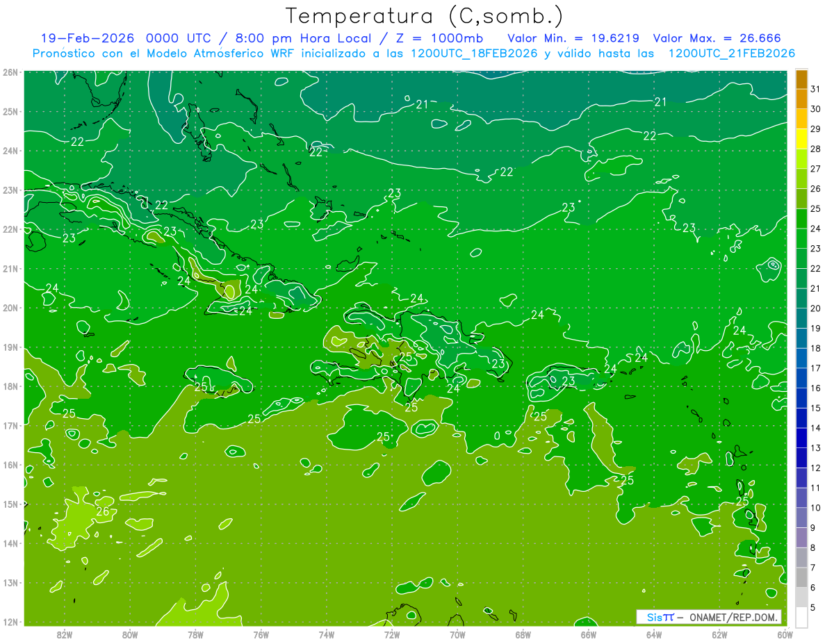Image resolution: width=834 pixels, height=644 pixels.
Task: Click the longitude axis label "64W"
Action: coord(654,634)
